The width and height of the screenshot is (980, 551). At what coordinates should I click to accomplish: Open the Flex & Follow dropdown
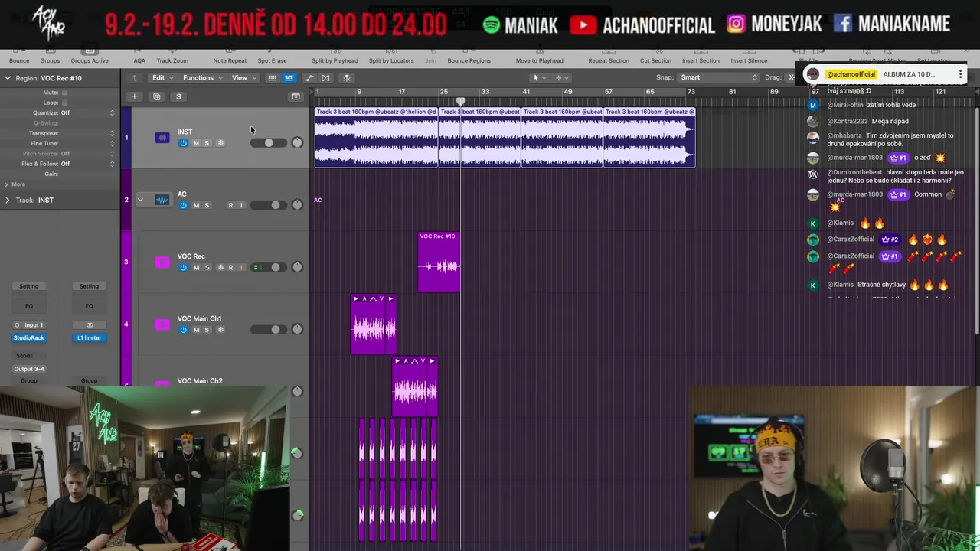pyautogui.click(x=88, y=164)
